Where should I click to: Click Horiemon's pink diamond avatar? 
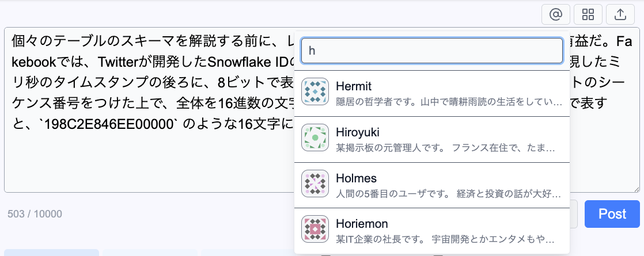[x=315, y=229]
